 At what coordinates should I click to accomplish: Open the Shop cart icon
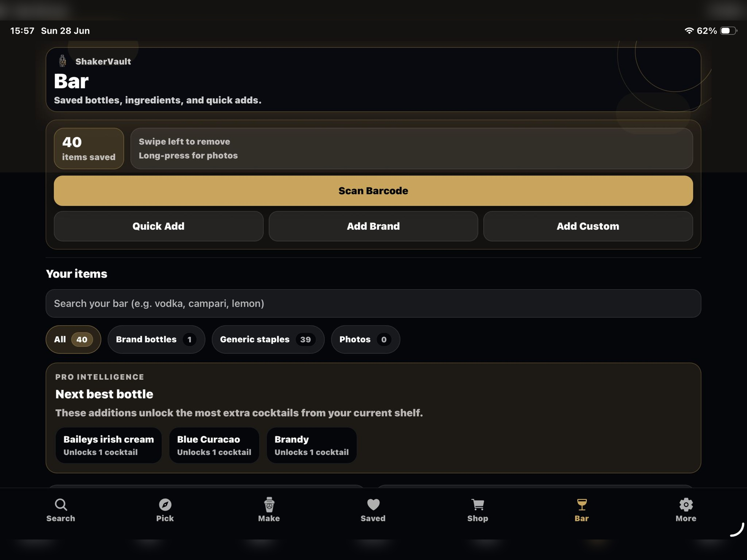click(477, 504)
